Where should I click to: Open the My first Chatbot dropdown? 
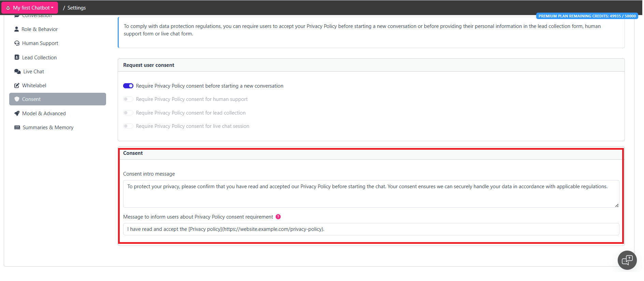point(30,8)
